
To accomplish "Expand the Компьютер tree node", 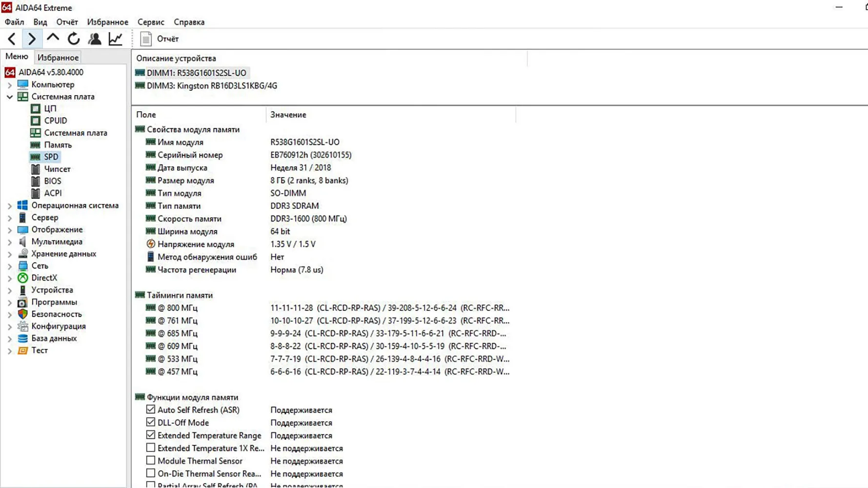I will (x=9, y=85).
